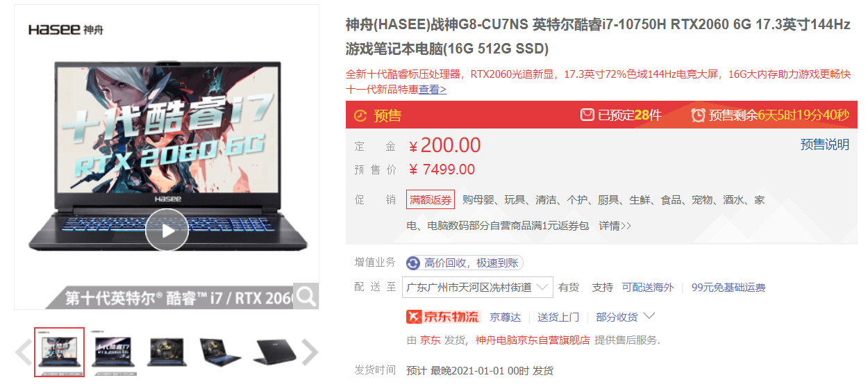
Task: Click the 京尊达 service link
Action: pyautogui.click(x=505, y=317)
